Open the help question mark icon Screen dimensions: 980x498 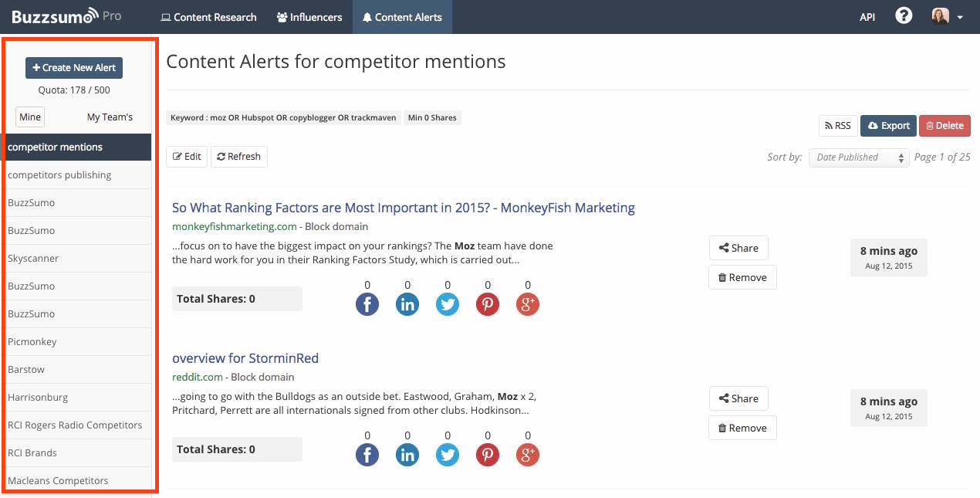pos(904,16)
